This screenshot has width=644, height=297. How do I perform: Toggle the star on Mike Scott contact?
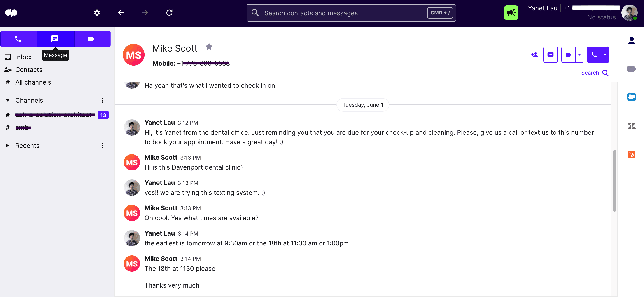pyautogui.click(x=209, y=47)
